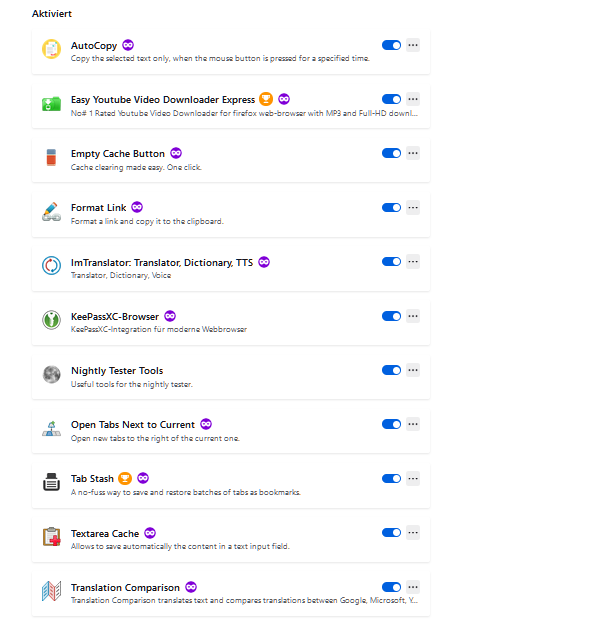604x638 pixels.
Task: Open the three-dot menu for Format Link
Action: 413,208
